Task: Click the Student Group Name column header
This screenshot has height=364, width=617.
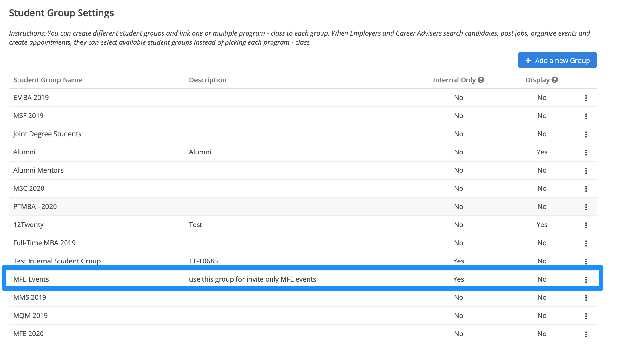Action: [x=48, y=80]
